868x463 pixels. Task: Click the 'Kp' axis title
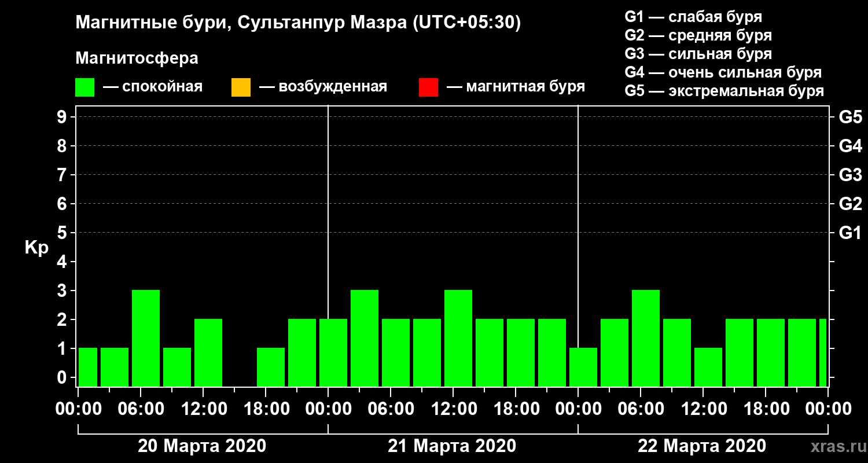[36, 248]
